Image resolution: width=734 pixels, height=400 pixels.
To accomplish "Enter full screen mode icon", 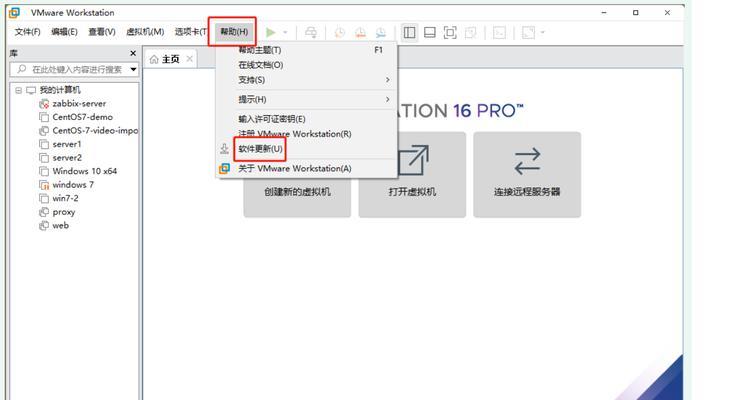I will pos(450,32).
